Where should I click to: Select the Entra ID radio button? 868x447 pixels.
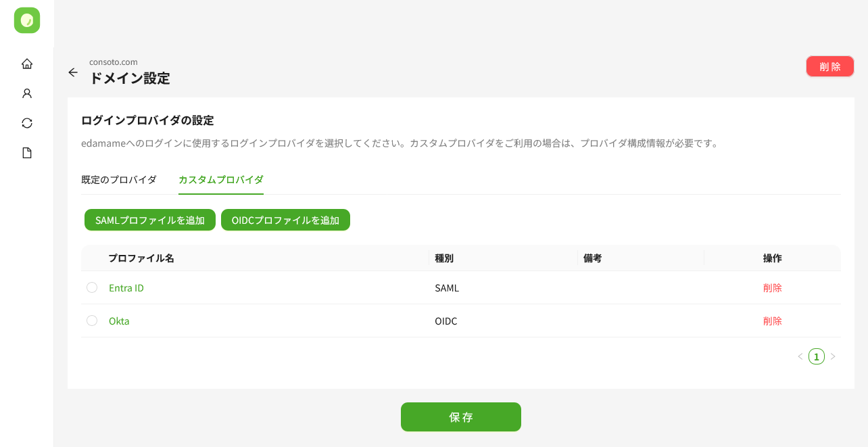pyautogui.click(x=92, y=287)
